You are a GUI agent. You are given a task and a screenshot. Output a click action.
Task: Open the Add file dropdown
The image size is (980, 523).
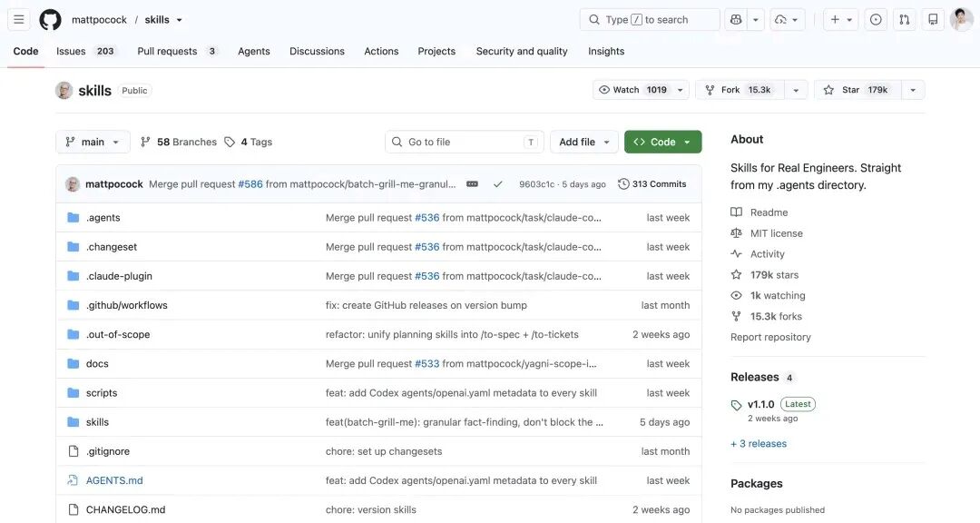coord(583,142)
